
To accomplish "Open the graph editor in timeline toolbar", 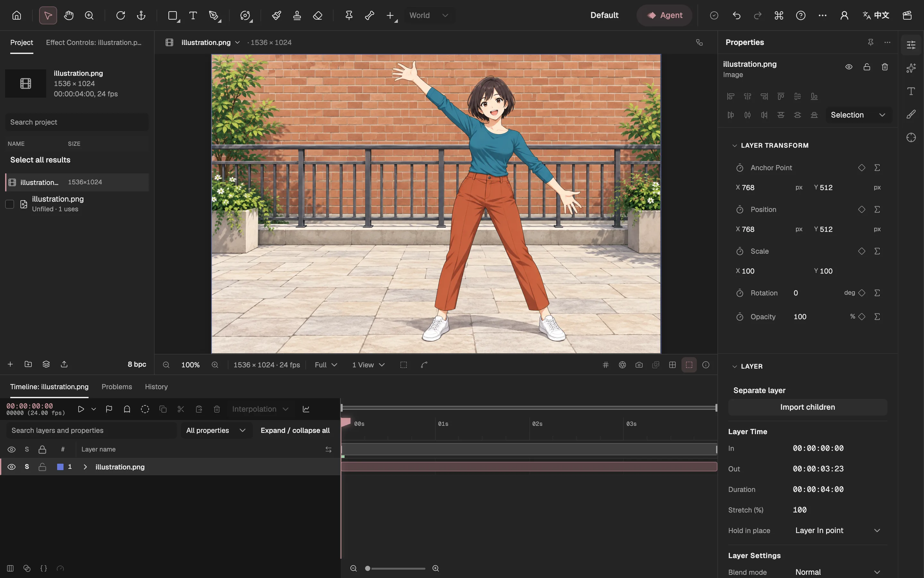I will [x=306, y=409].
